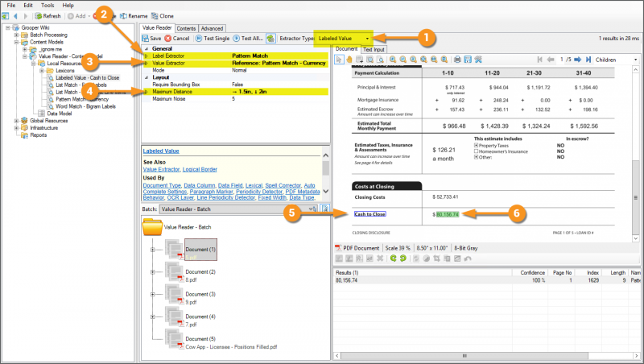Screen dimensions: 644x364
Task: Expand the Label Extractor property
Action: pyautogui.click(x=146, y=56)
